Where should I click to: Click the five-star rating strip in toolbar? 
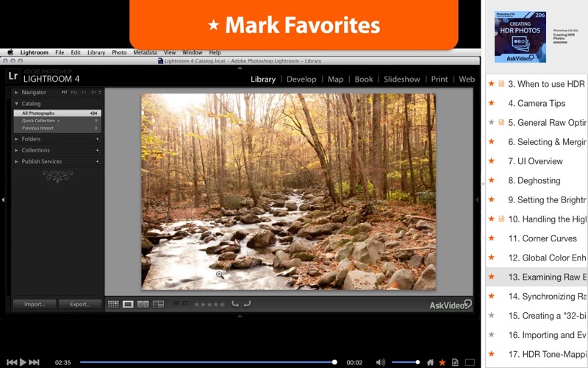click(209, 304)
